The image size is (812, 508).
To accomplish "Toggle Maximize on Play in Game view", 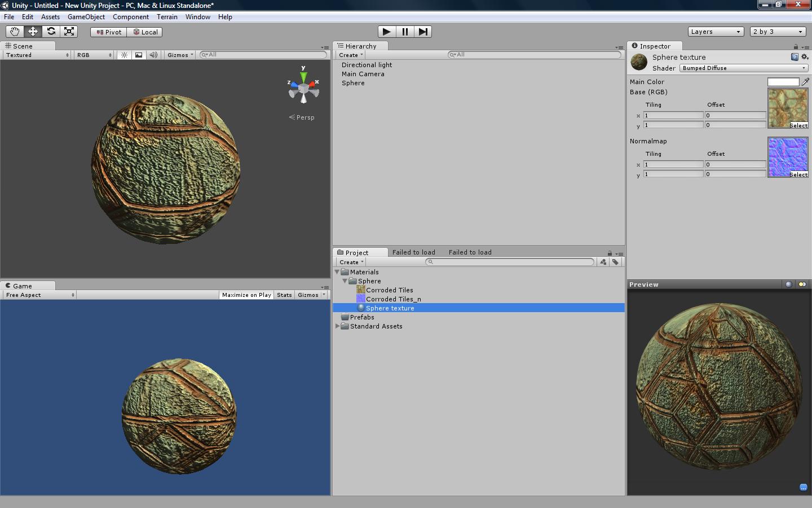I will (x=246, y=295).
